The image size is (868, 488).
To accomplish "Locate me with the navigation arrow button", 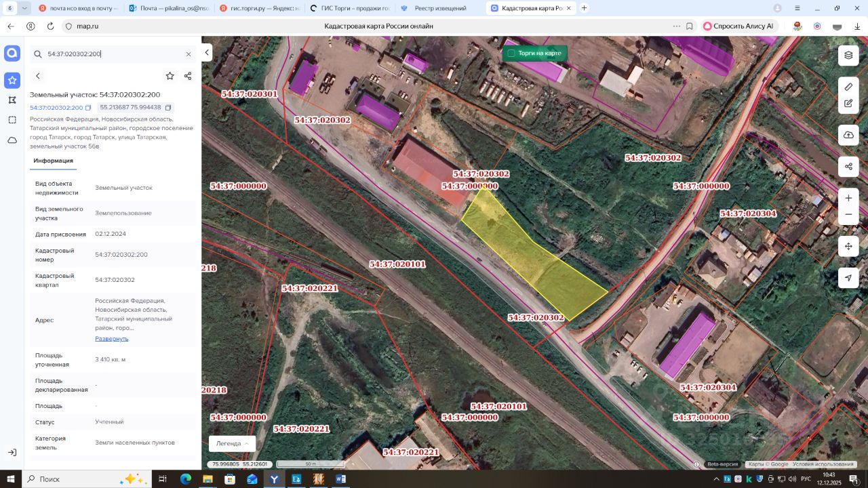I will 848,278.
